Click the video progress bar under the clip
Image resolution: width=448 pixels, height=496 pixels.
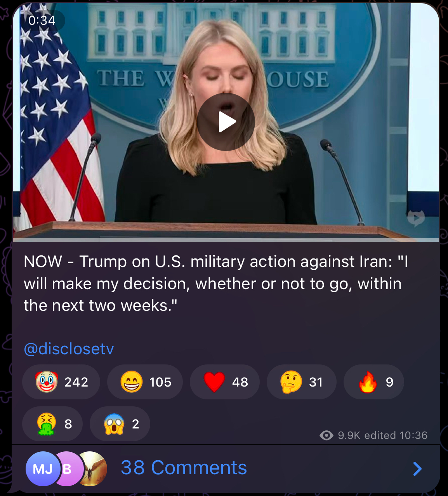click(x=226, y=240)
